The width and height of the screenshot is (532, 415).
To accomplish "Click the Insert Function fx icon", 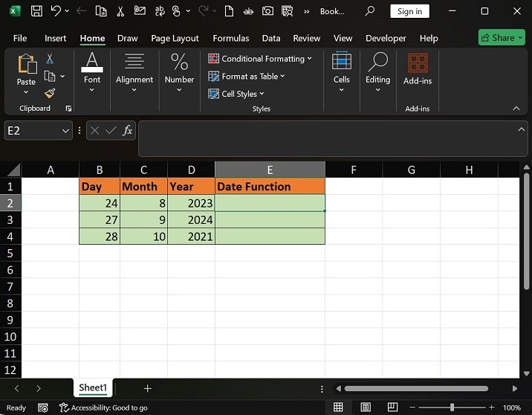I will click(128, 130).
